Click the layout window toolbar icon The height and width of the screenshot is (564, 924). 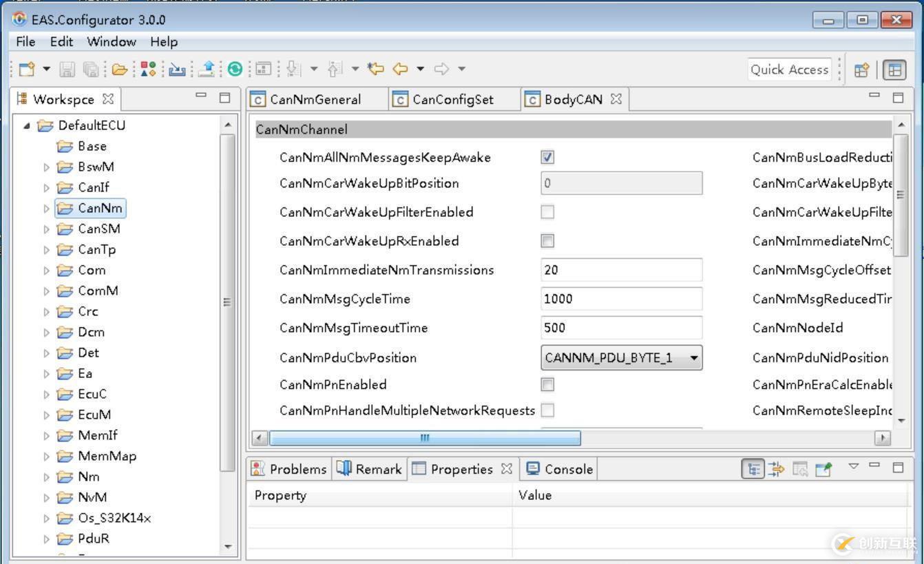click(x=263, y=69)
